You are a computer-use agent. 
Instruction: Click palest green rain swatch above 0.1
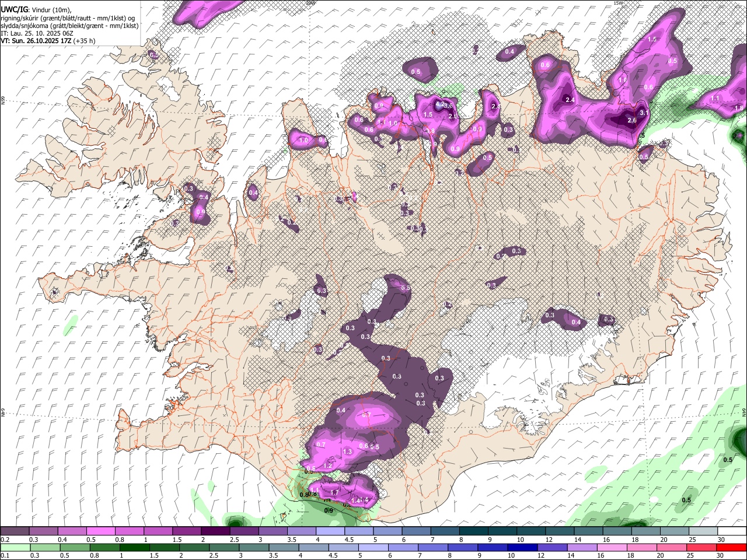tap(15, 548)
